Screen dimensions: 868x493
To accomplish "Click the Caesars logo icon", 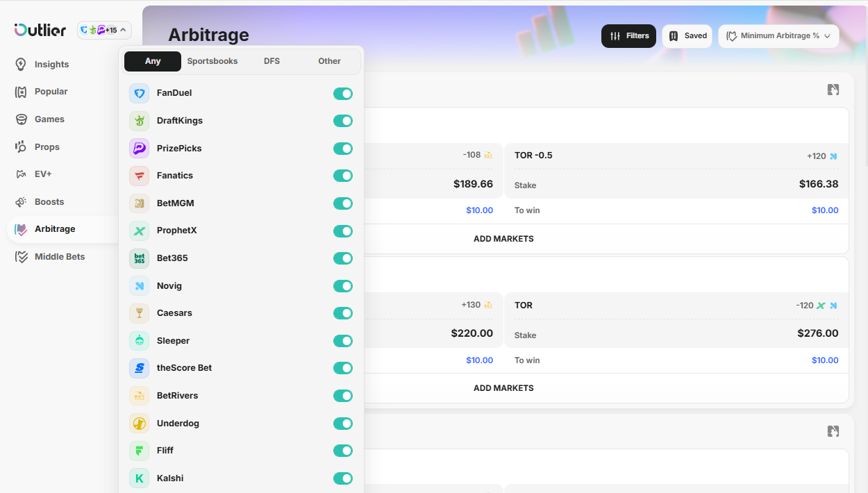I will pyautogui.click(x=140, y=313).
